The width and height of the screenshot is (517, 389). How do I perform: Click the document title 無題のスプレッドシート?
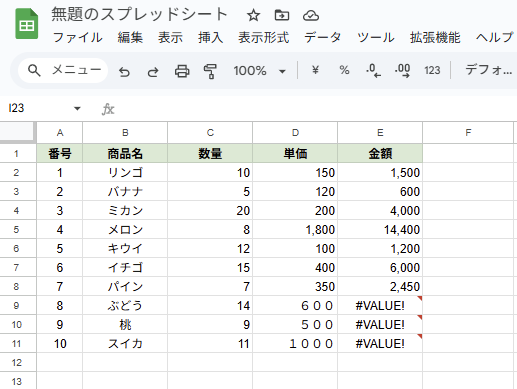(x=139, y=15)
